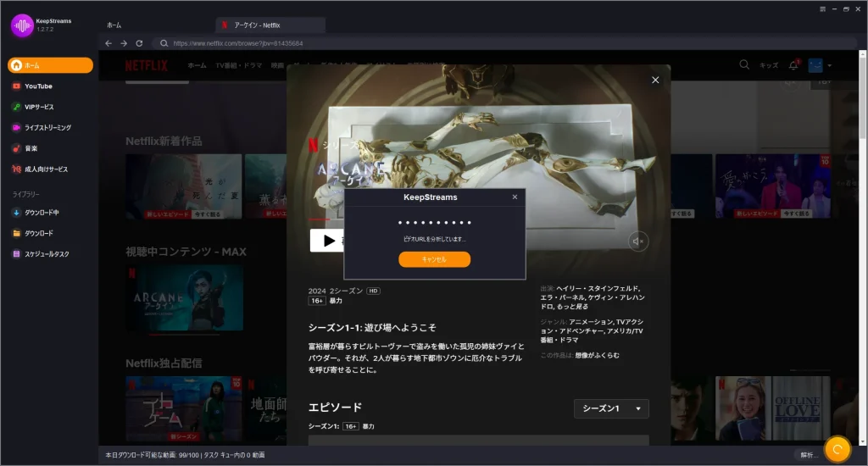Click scrollbar down arrow
The width and height of the screenshot is (868, 466).
point(862,441)
